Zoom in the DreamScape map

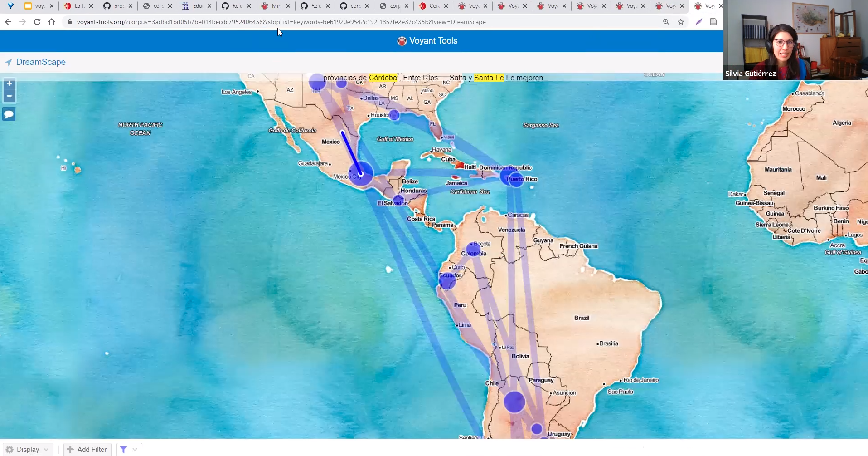click(9, 84)
